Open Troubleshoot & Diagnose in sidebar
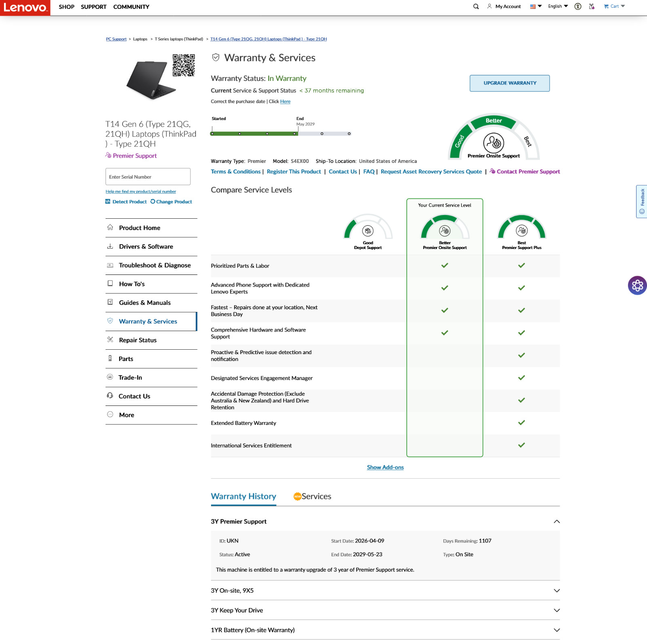The height and width of the screenshot is (644, 647). tap(151, 265)
